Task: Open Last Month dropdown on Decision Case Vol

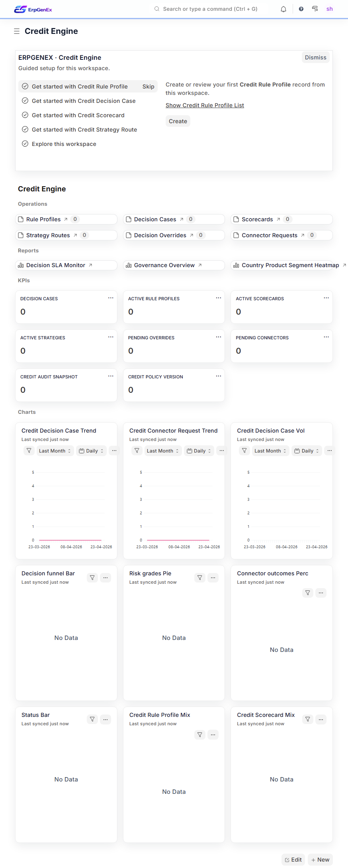Action: click(x=270, y=451)
